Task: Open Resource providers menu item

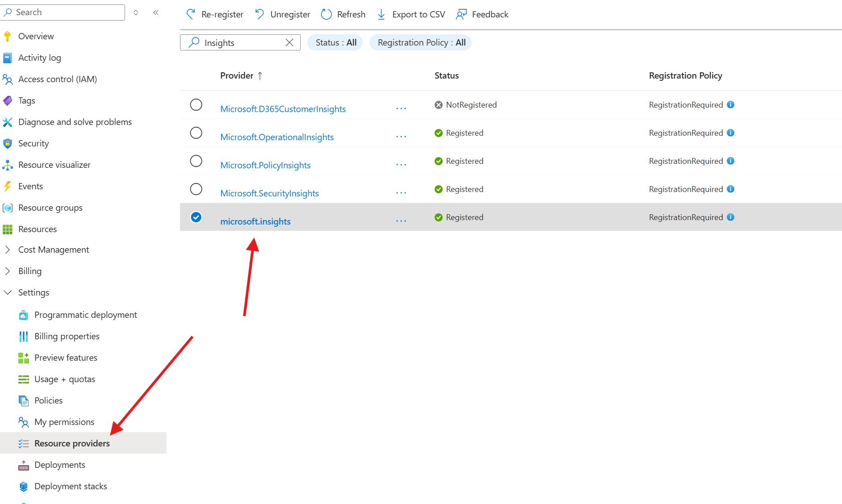Action: [83, 443]
